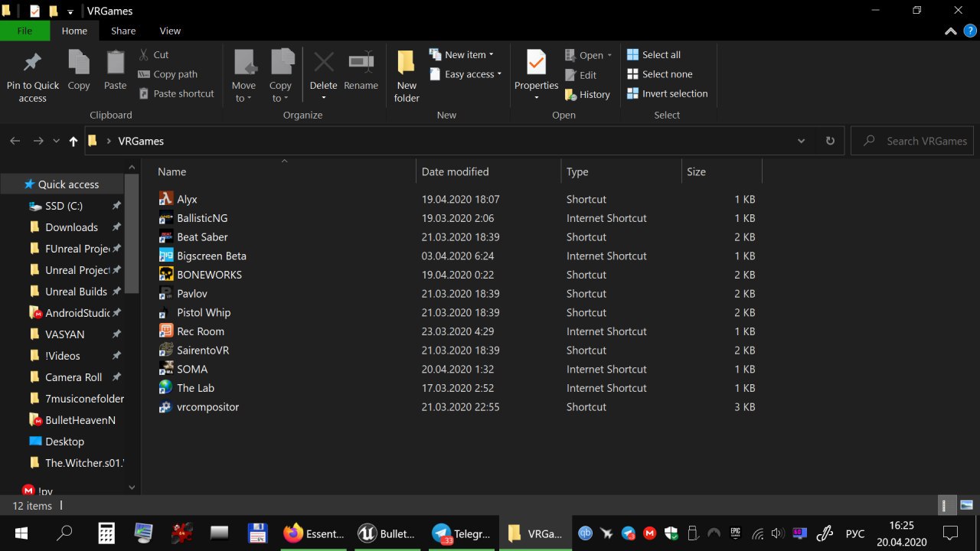Image resolution: width=980 pixels, height=551 pixels.
Task: Click the Properties checkmark icon
Action: pyautogui.click(x=536, y=62)
